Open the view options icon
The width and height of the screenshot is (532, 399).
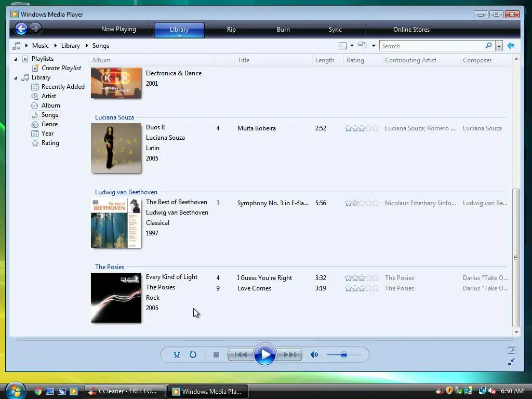click(x=363, y=46)
